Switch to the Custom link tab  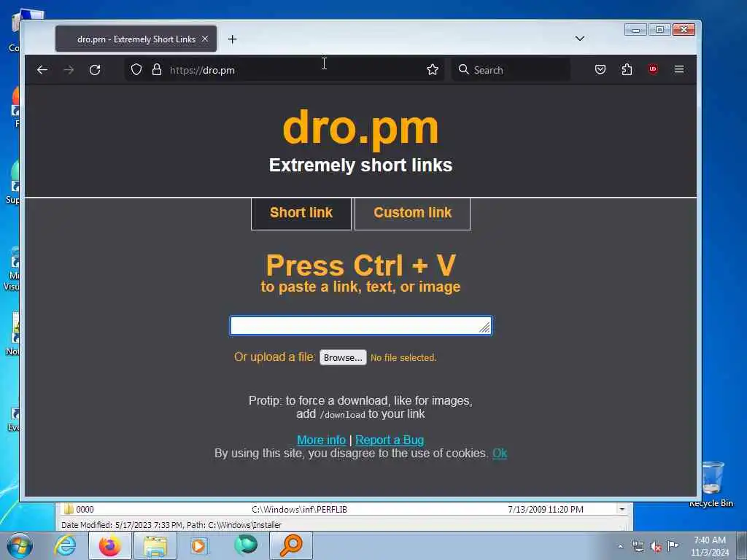click(x=413, y=213)
